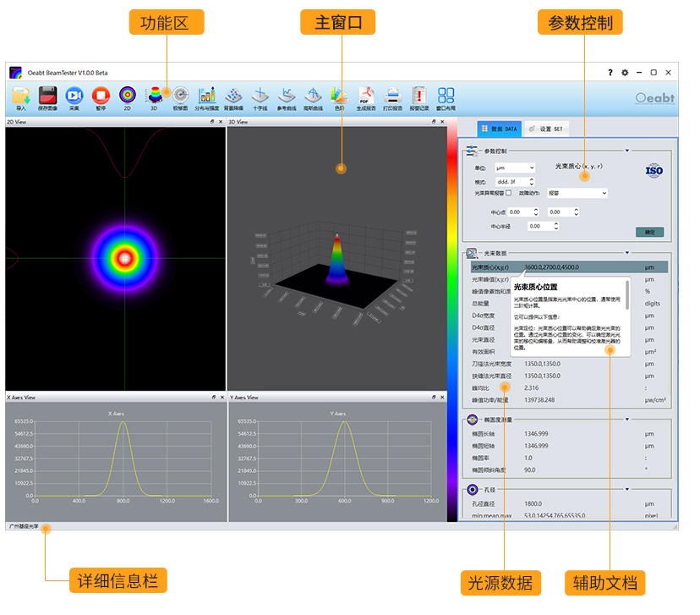Screen dimensions: 700x615
Task: Collapse the 参数控制 section arrow
Action: (626, 151)
